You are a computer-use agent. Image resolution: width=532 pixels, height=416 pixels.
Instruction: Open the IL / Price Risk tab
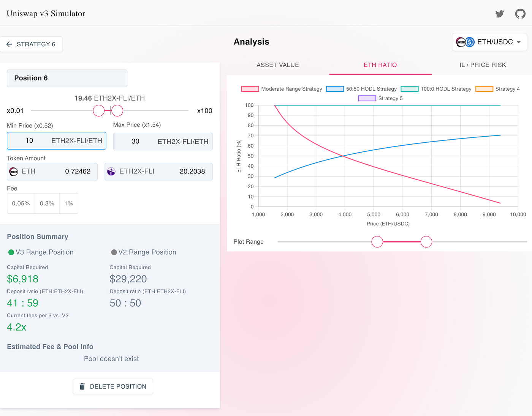[x=483, y=65]
